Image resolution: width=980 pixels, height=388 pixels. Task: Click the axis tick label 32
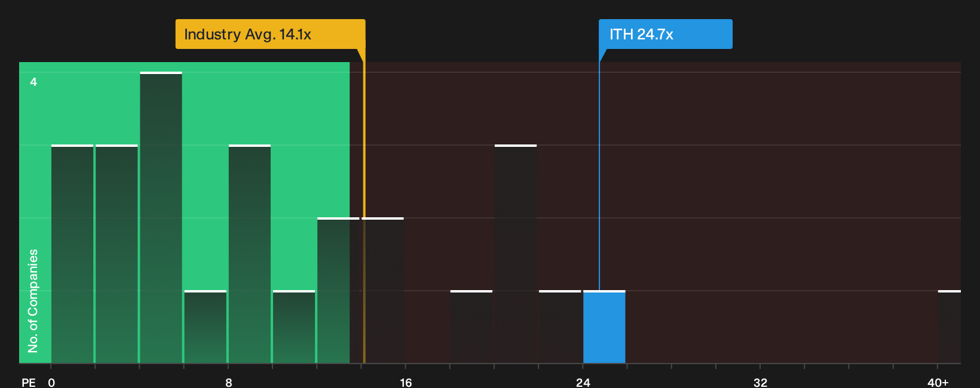[760, 382]
